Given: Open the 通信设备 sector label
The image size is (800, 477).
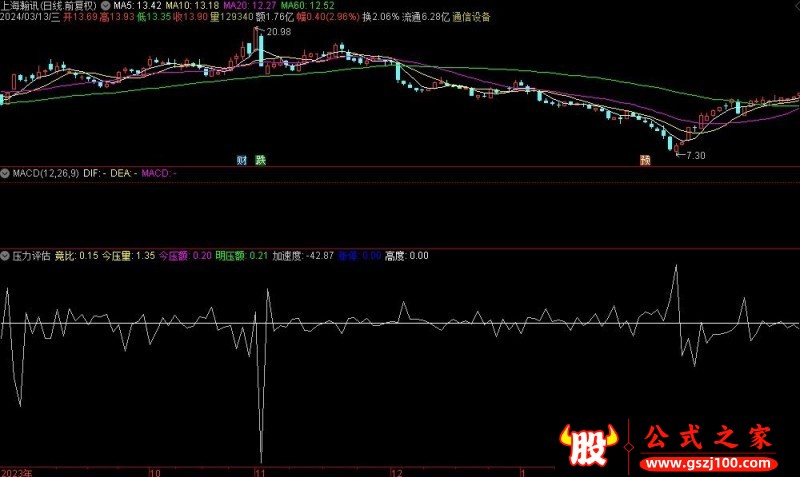Looking at the screenshot, I should tap(471, 17).
